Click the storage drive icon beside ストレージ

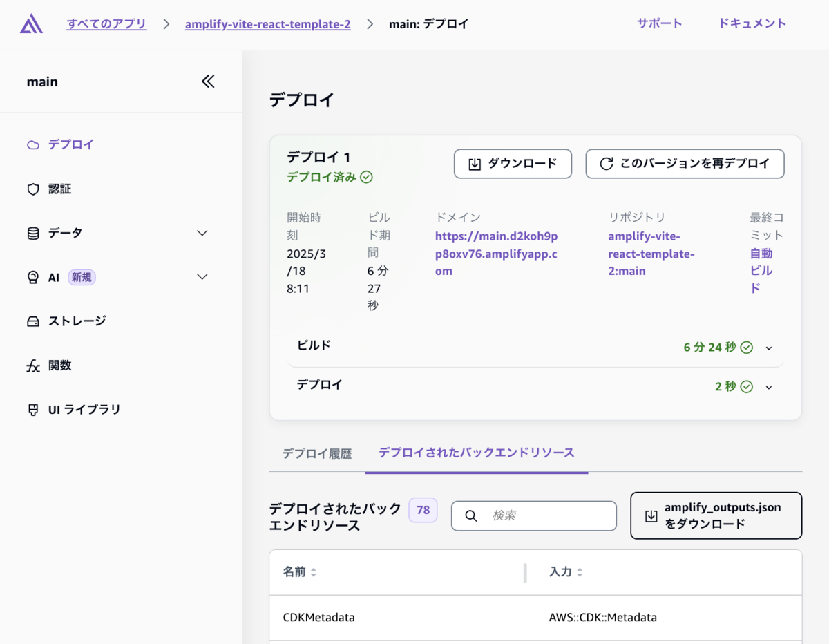coord(33,321)
